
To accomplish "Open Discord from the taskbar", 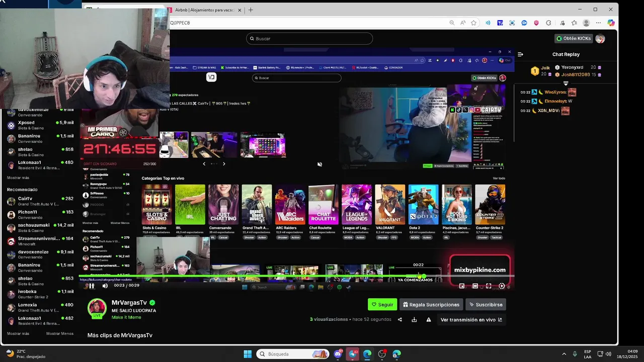I will 338,354.
